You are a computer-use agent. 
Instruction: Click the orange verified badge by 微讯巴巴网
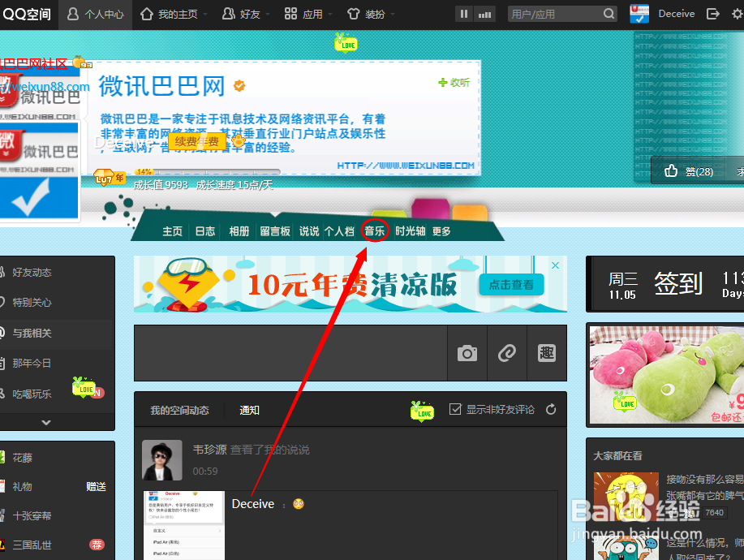pos(239,85)
